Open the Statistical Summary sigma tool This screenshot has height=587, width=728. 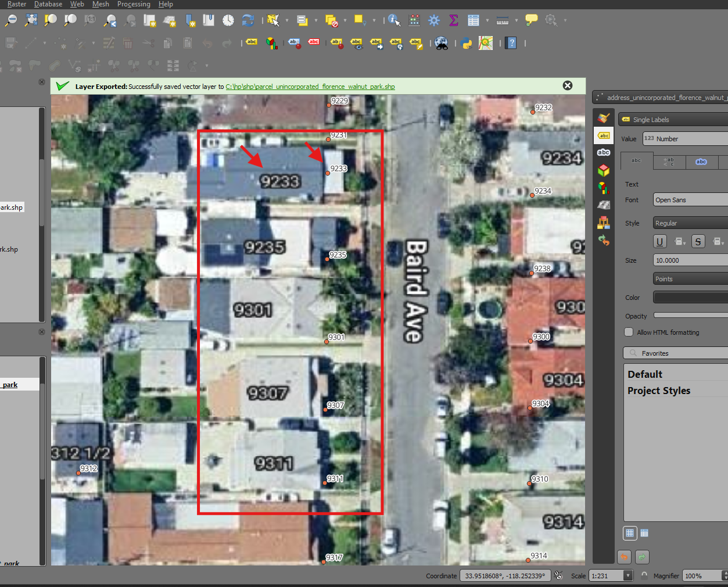tap(454, 21)
